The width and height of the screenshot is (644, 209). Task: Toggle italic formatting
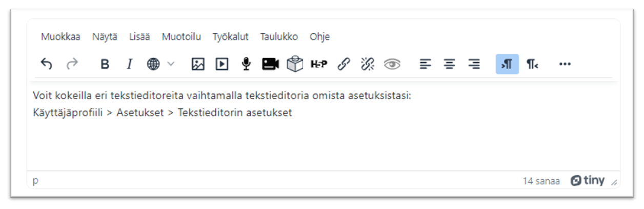[129, 64]
